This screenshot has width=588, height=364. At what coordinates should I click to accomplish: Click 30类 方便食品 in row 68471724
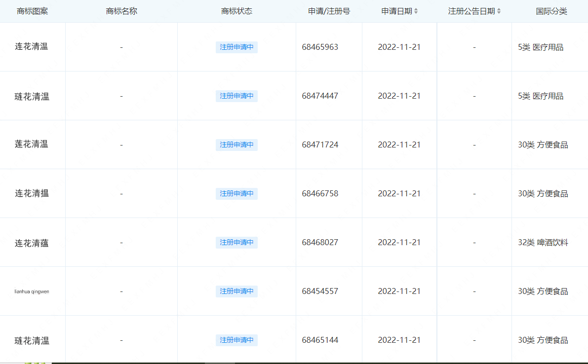[x=543, y=145]
